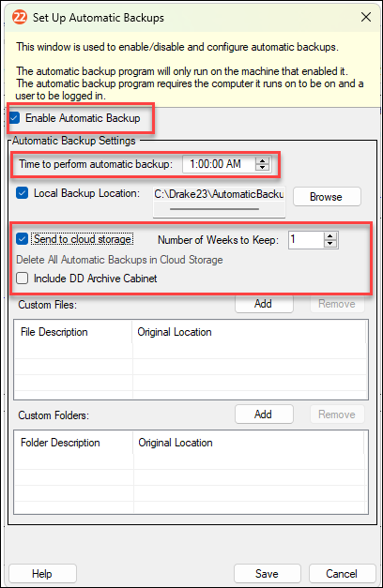Click Remove button for Custom Files

(x=337, y=304)
